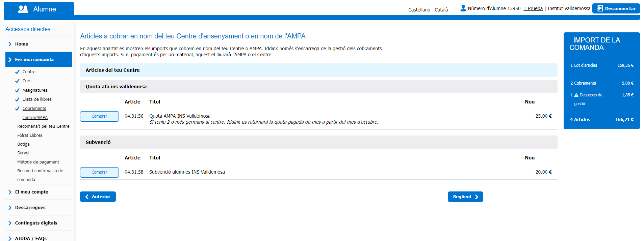Expand the Descàrregues sidebar section
Viewport: 644px width, 241px height.
click(30, 208)
